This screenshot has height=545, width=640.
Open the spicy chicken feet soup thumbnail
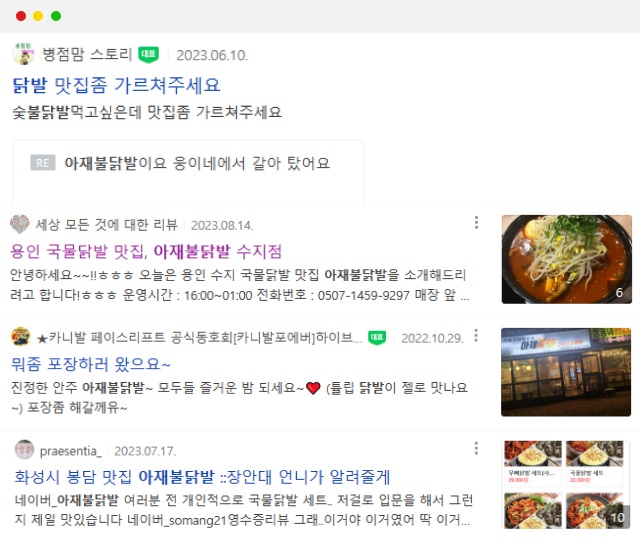pyautogui.click(x=567, y=259)
